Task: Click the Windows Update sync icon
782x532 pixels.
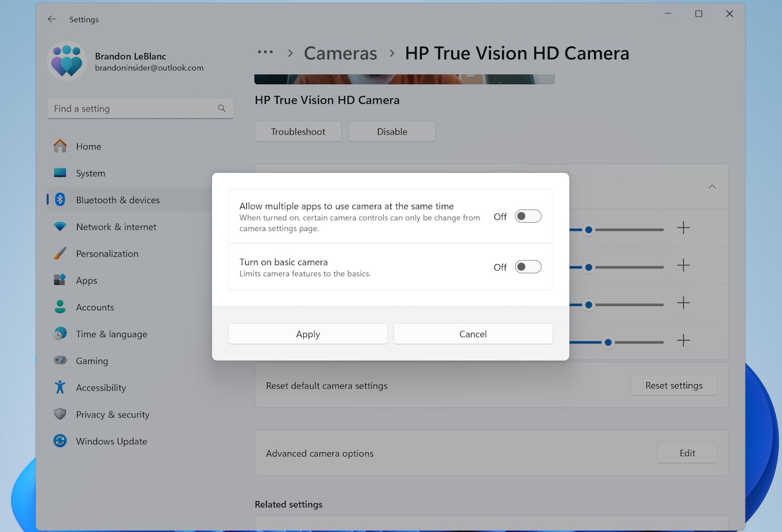Action: (x=60, y=441)
